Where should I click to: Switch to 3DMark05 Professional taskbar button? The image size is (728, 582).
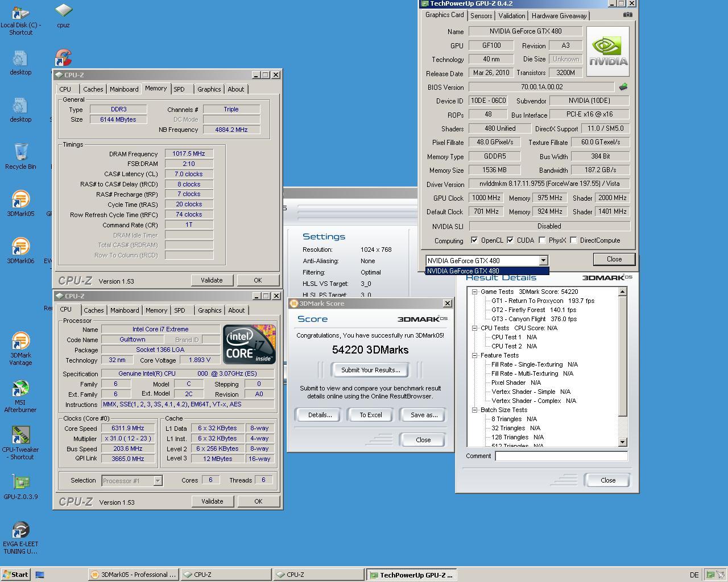pos(134,575)
